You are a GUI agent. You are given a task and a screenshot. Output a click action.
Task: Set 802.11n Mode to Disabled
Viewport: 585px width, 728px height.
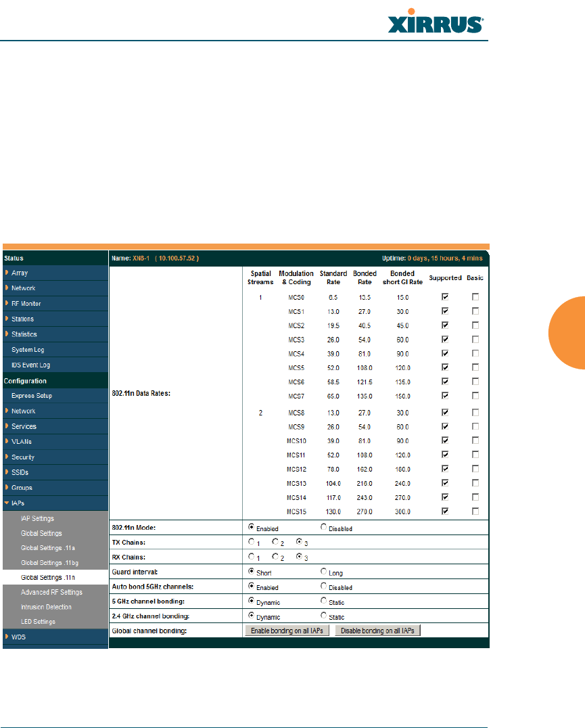[324, 527]
